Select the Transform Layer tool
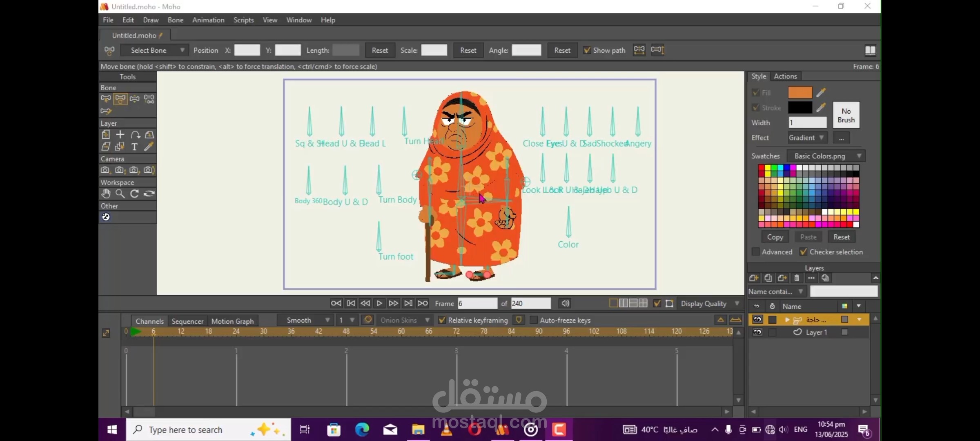Viewport: 980px width, 441px height. point(106,134)
